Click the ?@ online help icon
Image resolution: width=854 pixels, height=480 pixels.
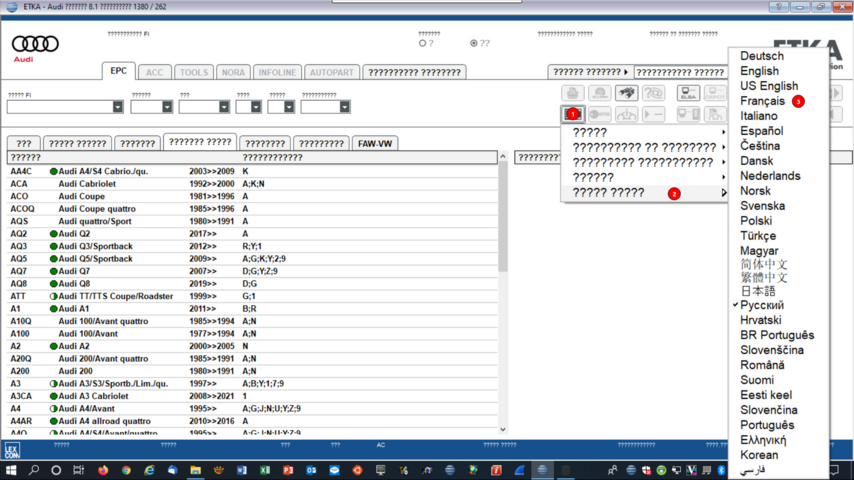click(x=653, y=93)
